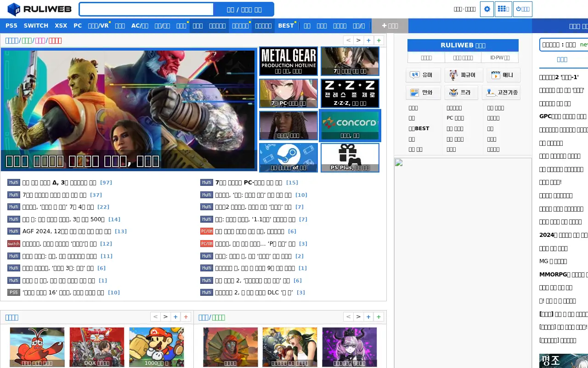This screenshot has height=368, width=588.
Task: Select the SWITCH tab in the navigation bar
Action: coord(36,26)
